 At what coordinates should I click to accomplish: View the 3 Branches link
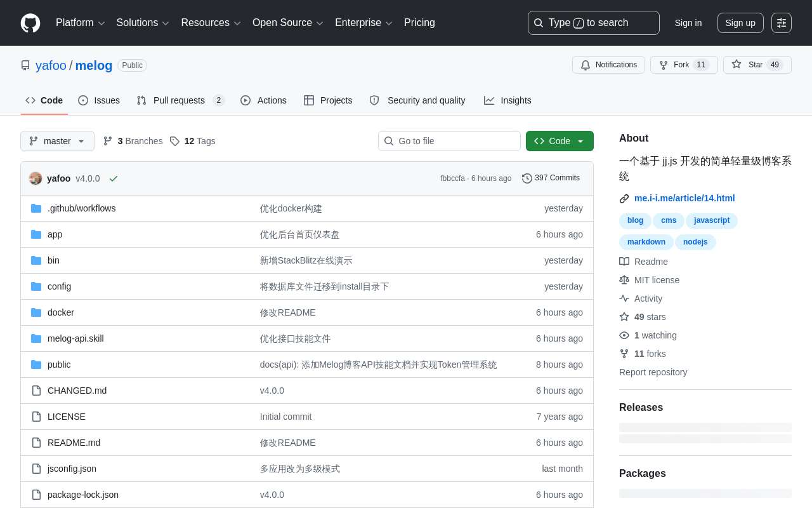tap(133, 141)
